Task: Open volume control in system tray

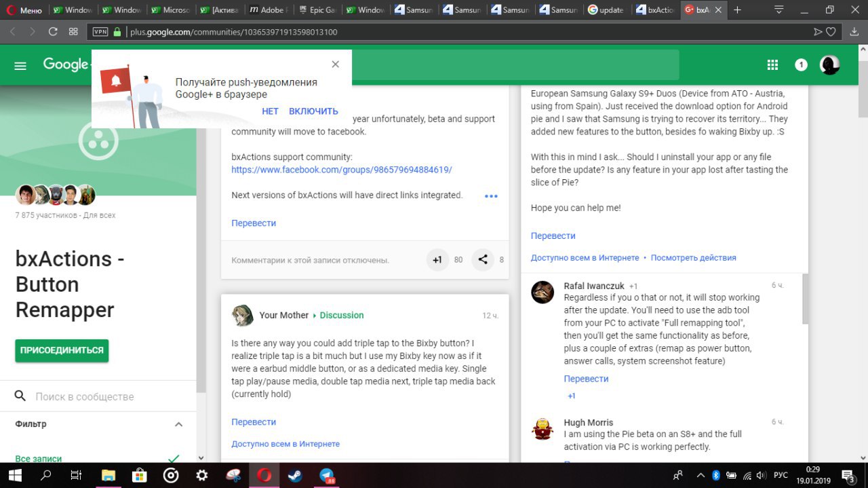Action: [x=761, y=475]
